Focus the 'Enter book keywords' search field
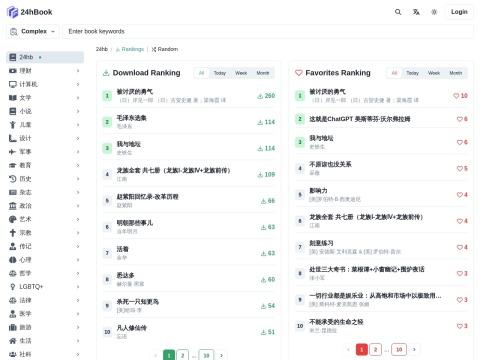This screenshot has width=480, height=360. coord(268,31)
